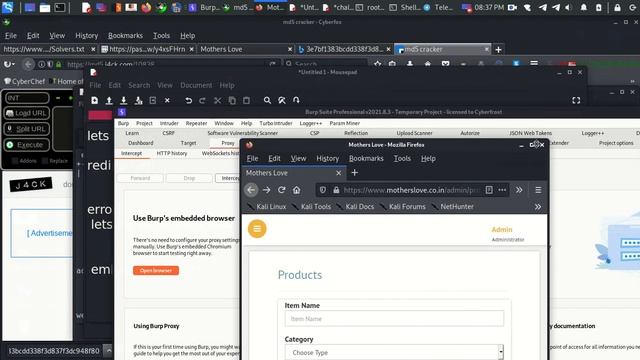Click Paste icon in the Mousepad toolbar
This screenshot has width=640, height=360.
246,100
